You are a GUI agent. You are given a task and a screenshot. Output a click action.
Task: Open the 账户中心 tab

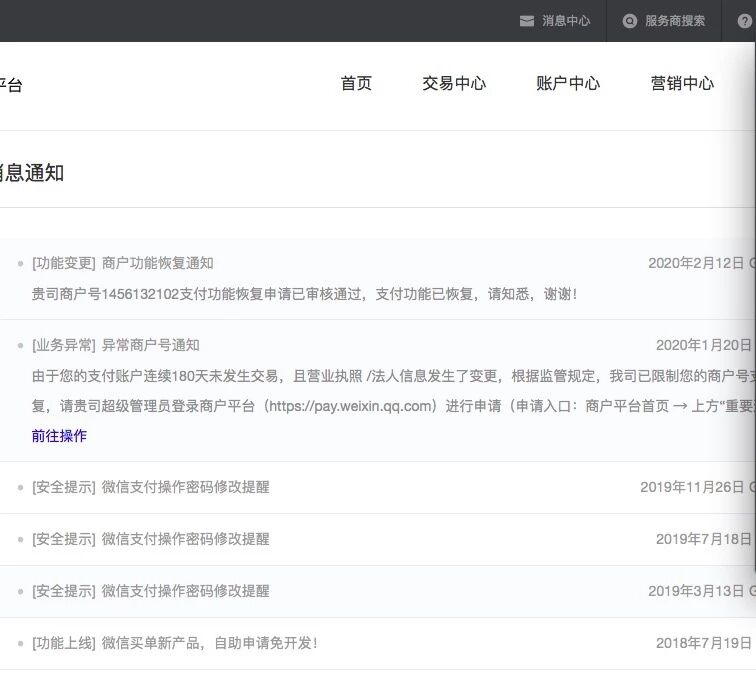coord(568,83)
